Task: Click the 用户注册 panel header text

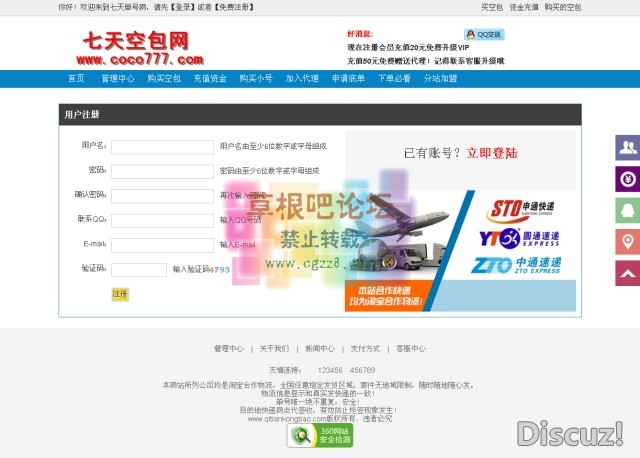Action: point(82,115)
